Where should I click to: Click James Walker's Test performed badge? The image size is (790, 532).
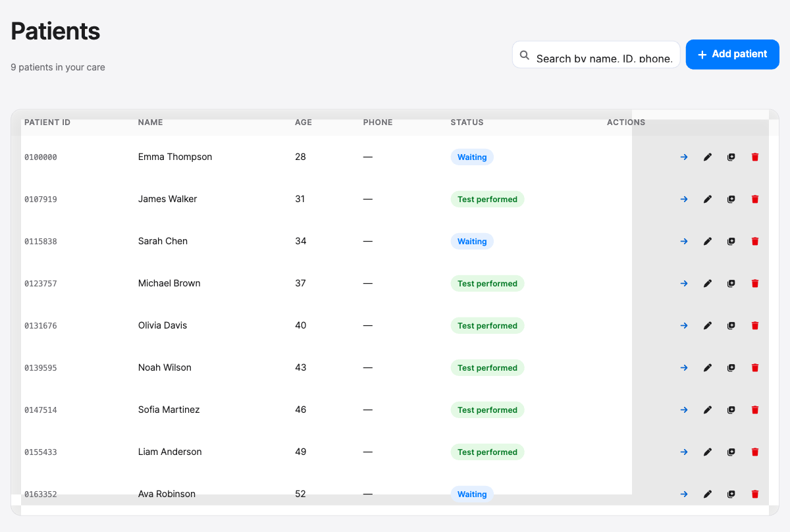[487, 199]
